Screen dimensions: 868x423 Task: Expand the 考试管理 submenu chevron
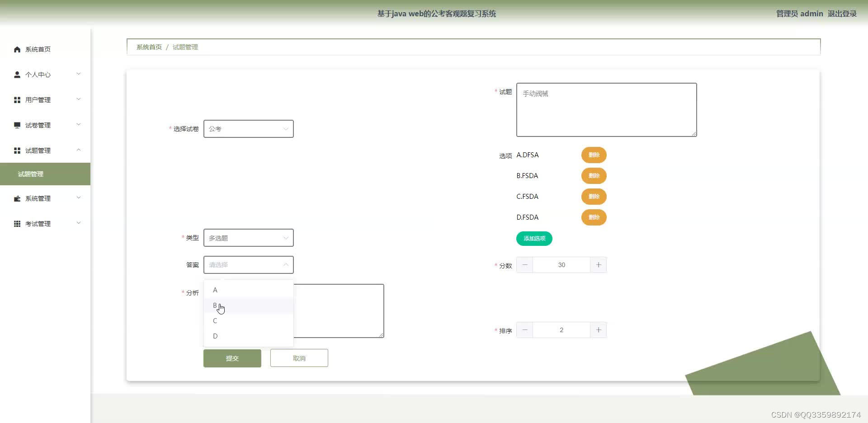(x=79, y=223)
